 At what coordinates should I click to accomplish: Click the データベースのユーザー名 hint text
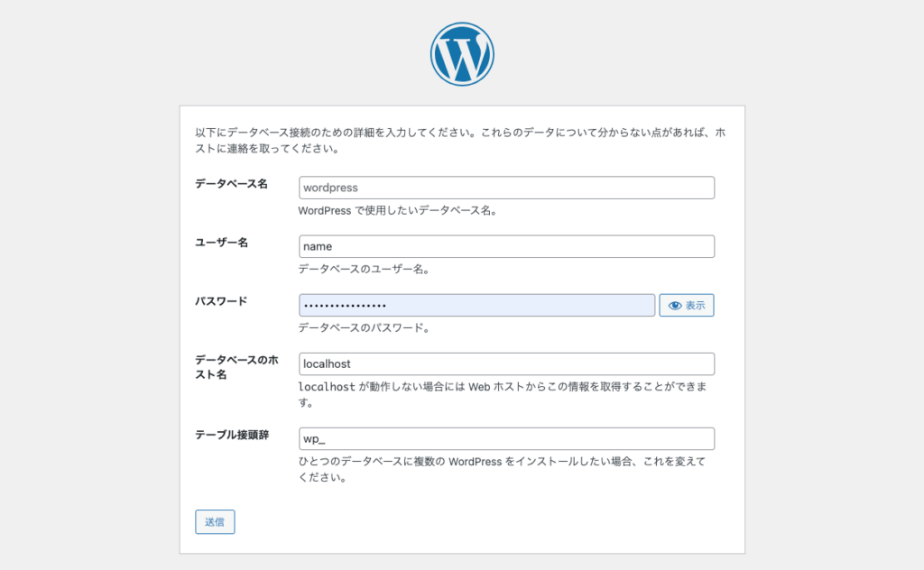(365, 269)
